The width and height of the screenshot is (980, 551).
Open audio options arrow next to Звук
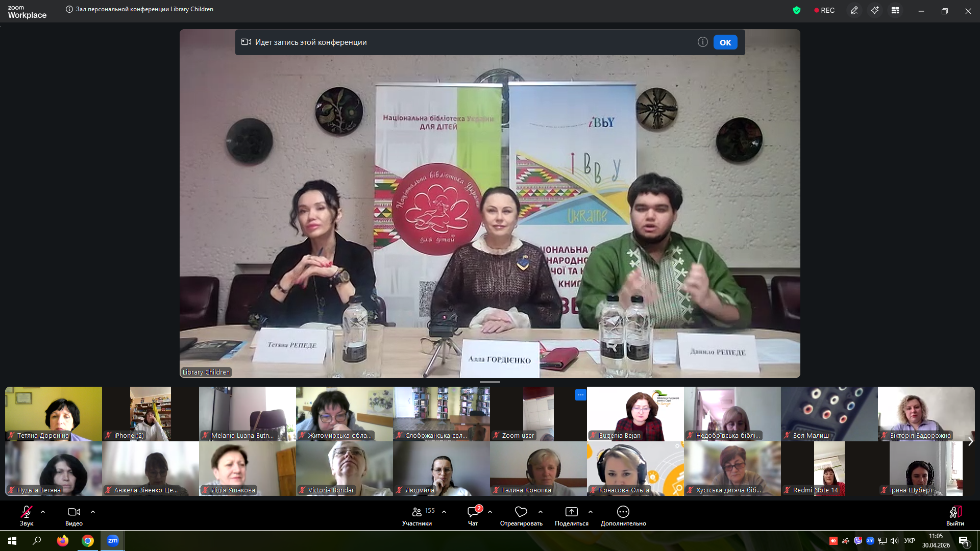(43, 512)
